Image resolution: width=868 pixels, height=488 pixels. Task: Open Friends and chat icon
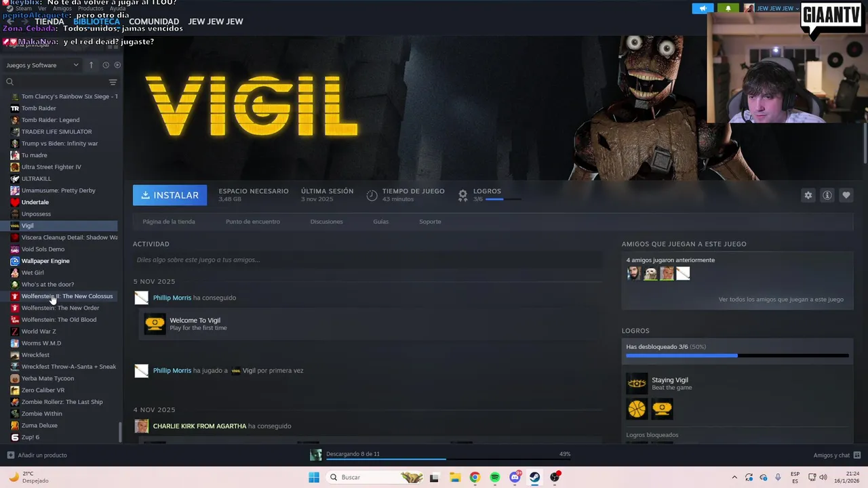[x=857, y=455]
